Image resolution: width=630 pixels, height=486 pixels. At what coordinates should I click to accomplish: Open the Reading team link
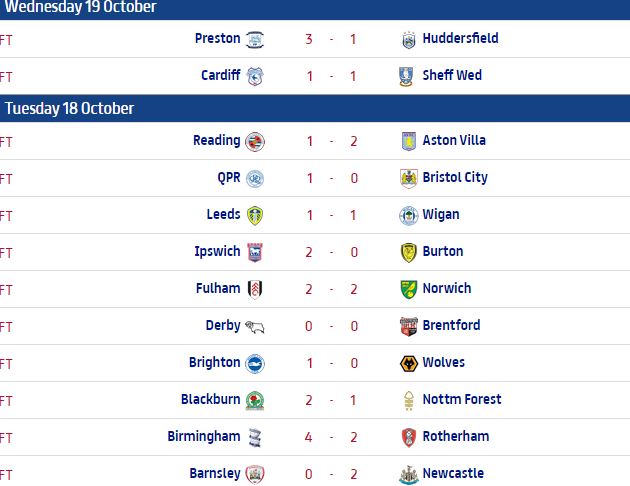pyautogui.click(x=216, y=140)
